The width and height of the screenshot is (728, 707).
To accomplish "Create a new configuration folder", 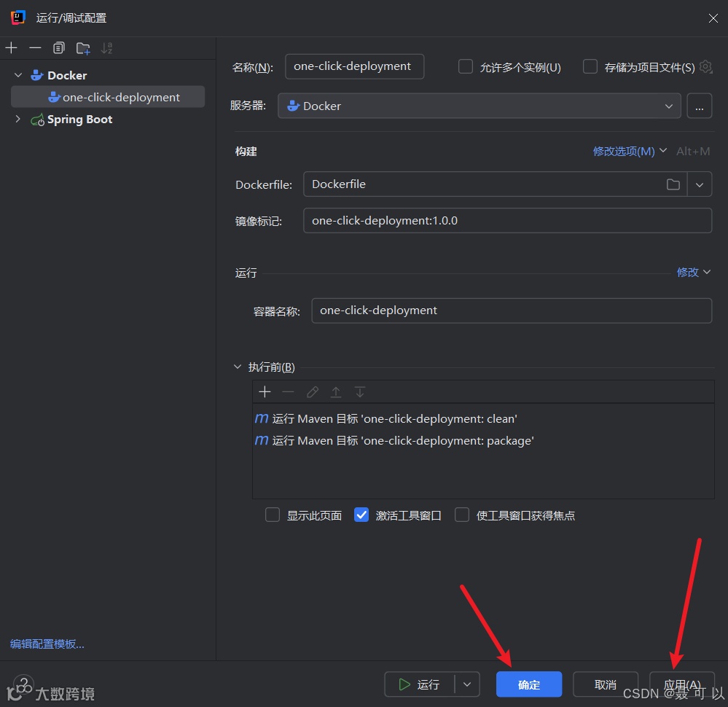I will tap(84, 48).
